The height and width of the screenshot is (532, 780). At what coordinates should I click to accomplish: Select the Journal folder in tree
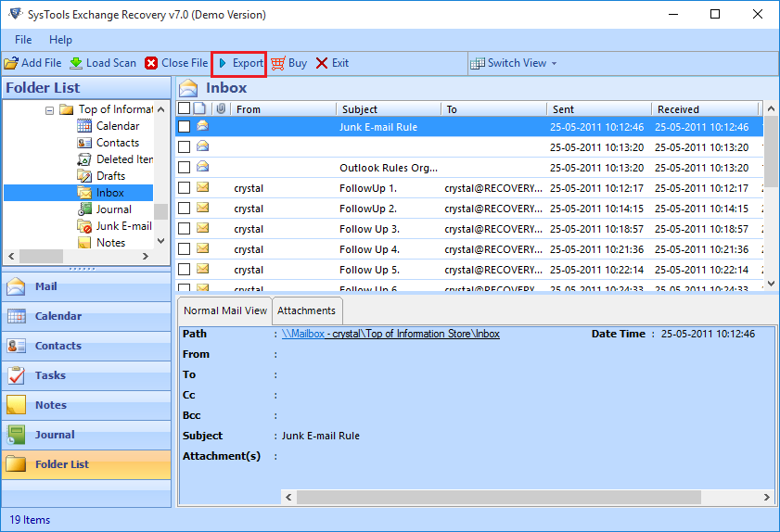click(x=113, y=209)
